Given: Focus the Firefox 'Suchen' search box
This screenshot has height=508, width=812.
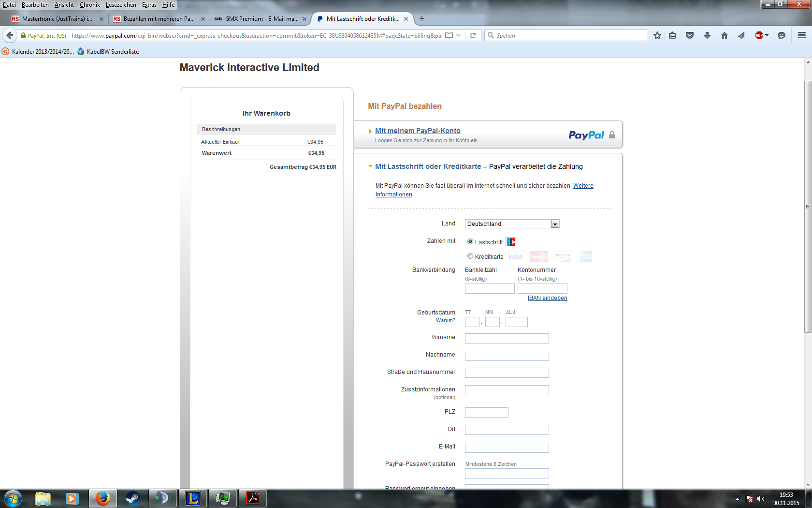Looking at the screenshot, I should tap(565, 35).
